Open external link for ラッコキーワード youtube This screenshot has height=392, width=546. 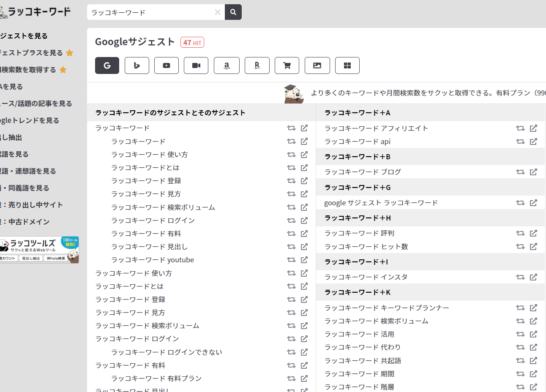(304, 260)
